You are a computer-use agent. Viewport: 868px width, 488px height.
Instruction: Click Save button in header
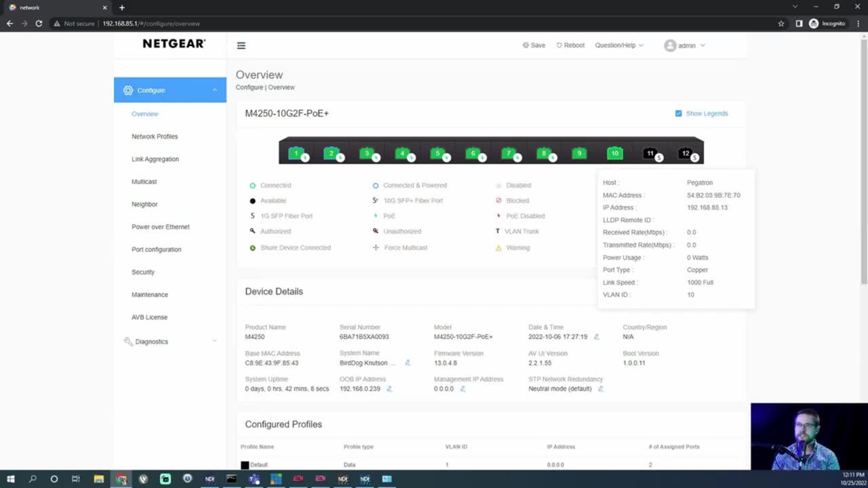click(x=534, y=45)
